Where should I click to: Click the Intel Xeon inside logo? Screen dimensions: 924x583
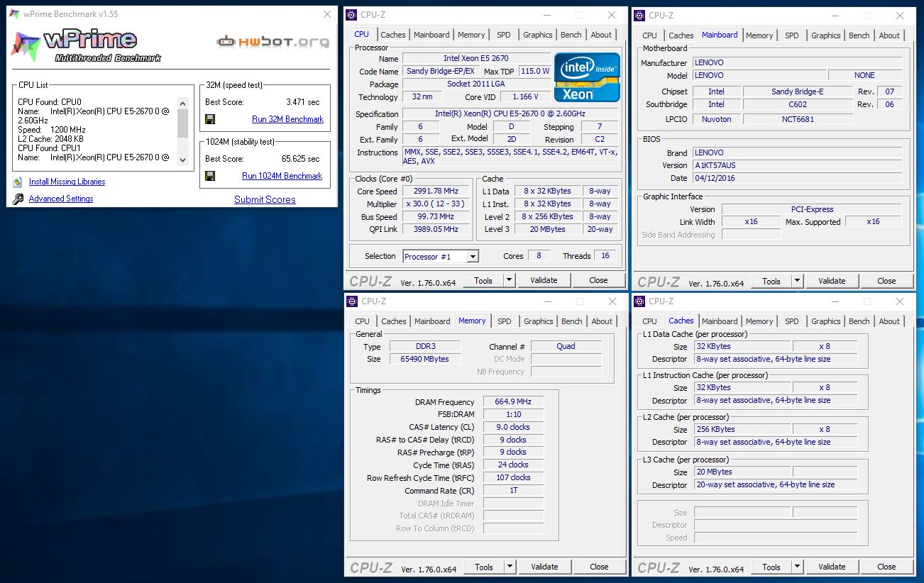tap(587, 77)
